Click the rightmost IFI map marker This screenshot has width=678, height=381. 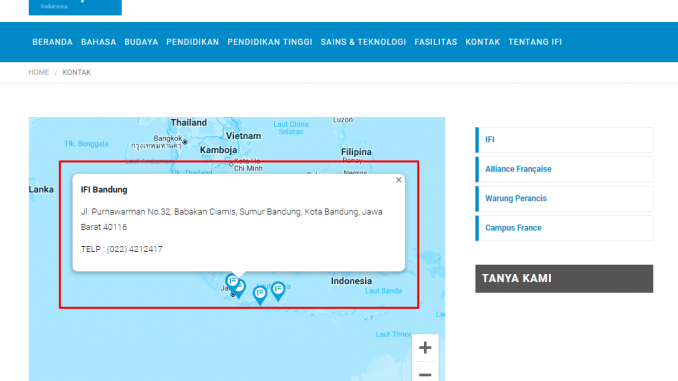point(278,291)
